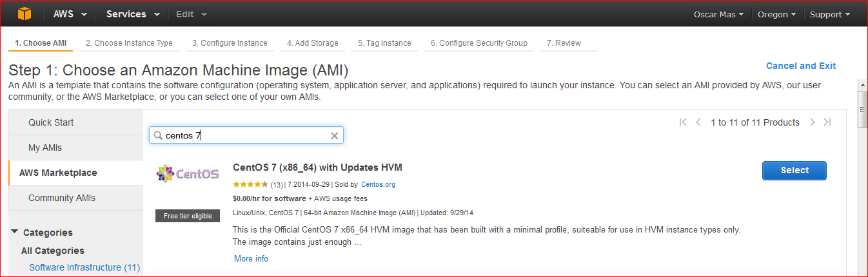This screenshot has width=868, height=277.
Task: Go to step 5 Tag Instance
Action: pos(384,43)
